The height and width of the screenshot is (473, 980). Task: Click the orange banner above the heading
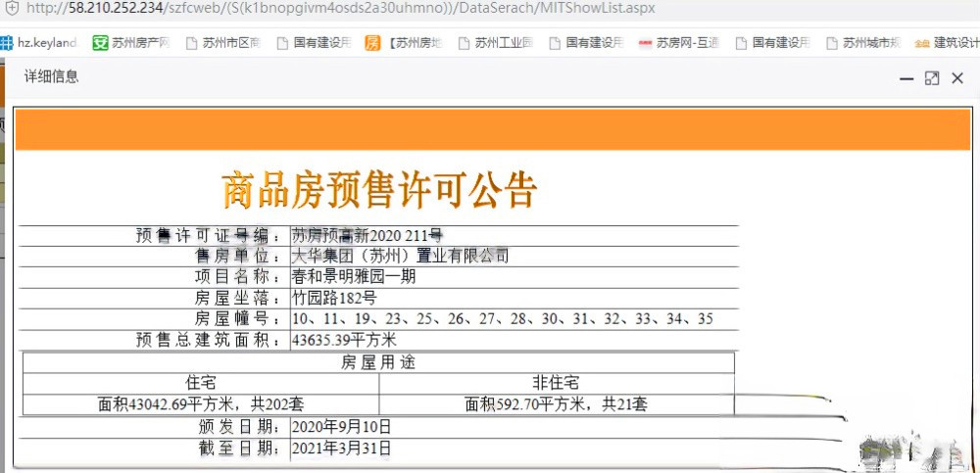click(492, 130)
